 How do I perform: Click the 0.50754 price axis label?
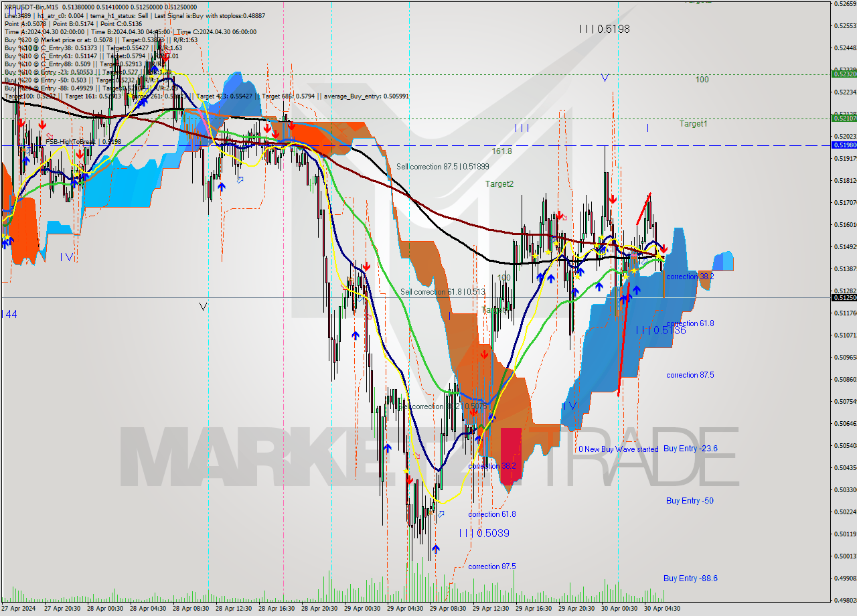845,401
